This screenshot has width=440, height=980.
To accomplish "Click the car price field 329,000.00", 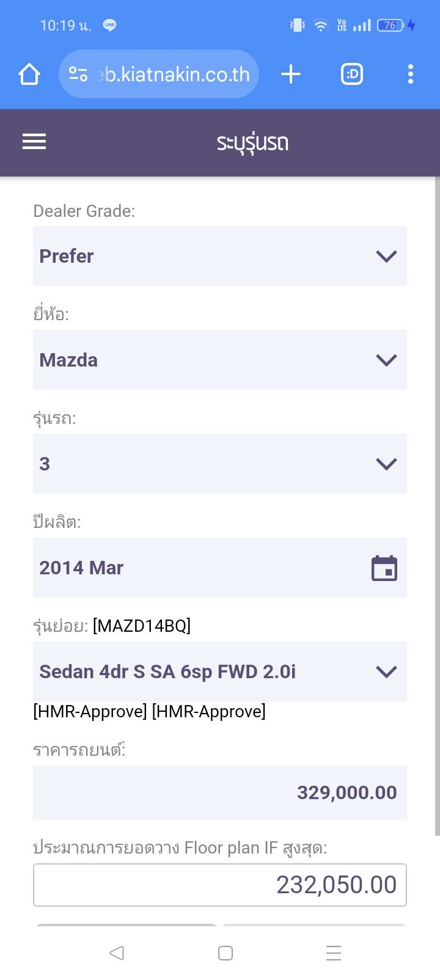I will (220, 792).
